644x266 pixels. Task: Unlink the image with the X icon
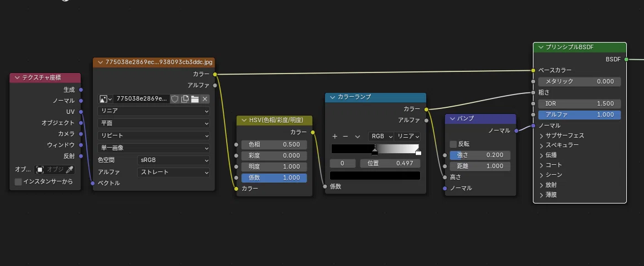(x=205, y=98)
